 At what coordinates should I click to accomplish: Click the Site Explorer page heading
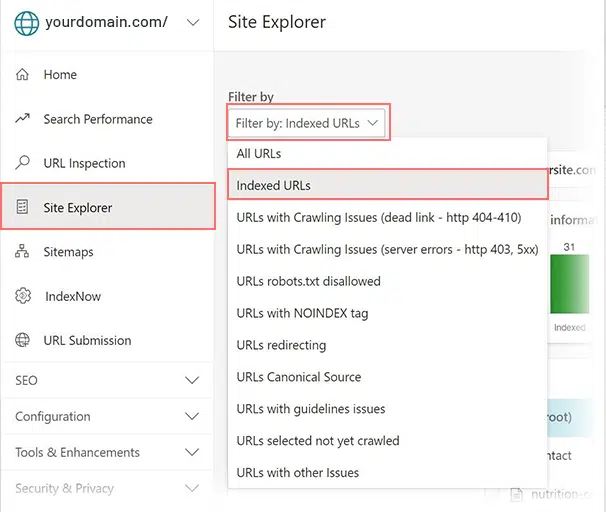277,22
